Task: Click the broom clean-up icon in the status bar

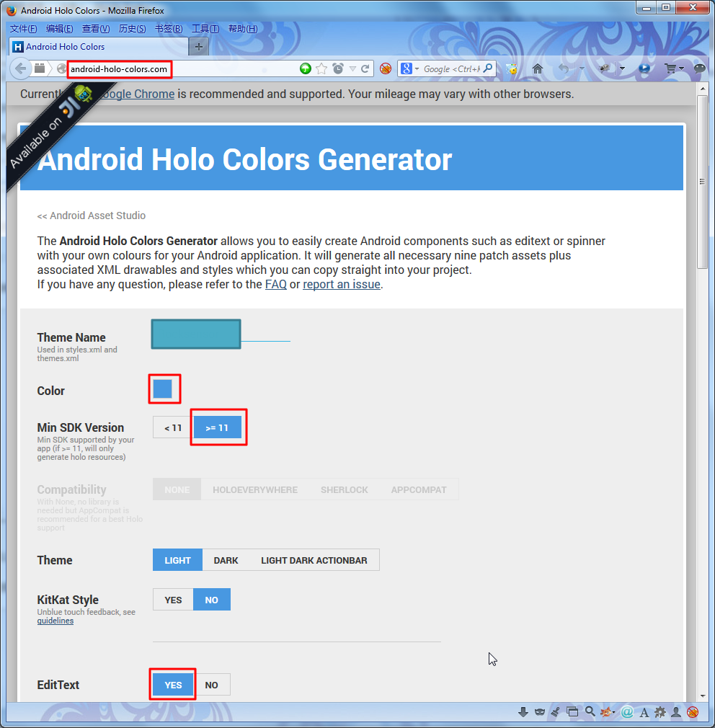Action: point(555,711)
